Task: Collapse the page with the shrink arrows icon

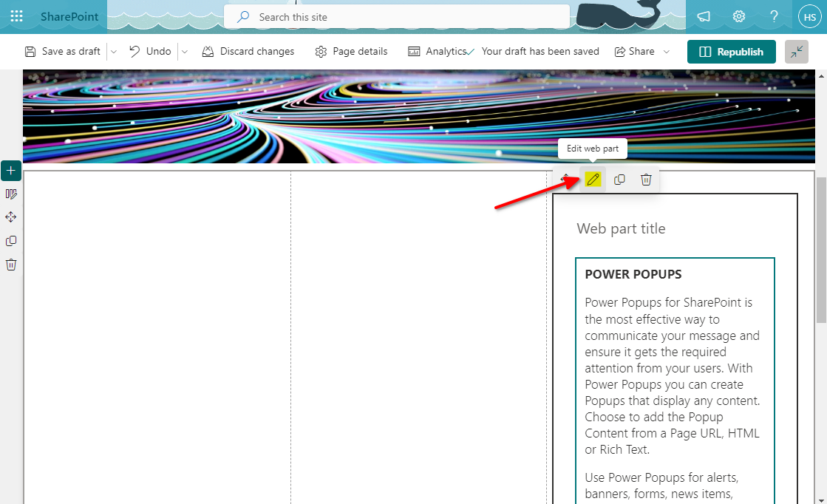Action: (797, 52)
